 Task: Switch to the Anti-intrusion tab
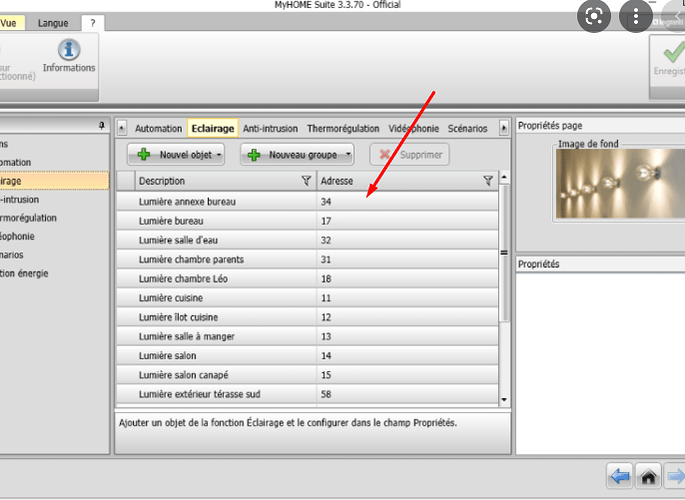pyautogui.click(x=270, y=128)
